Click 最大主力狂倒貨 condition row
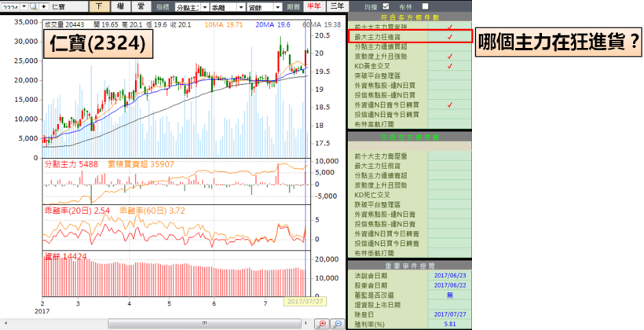 click(x=409, y=166)
